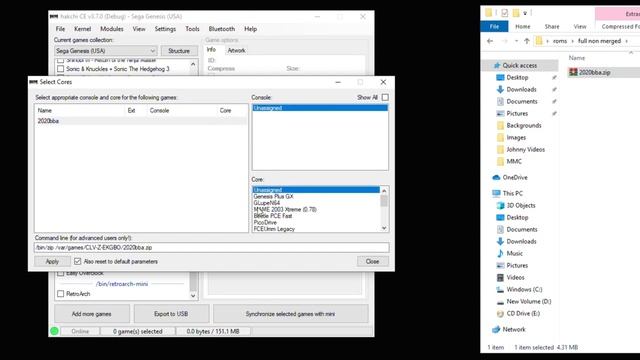Screen dimensions: 640x360
Task: Choose the Genesis Plus GX core
Action: pyautogui.click(x=273, y=196)
